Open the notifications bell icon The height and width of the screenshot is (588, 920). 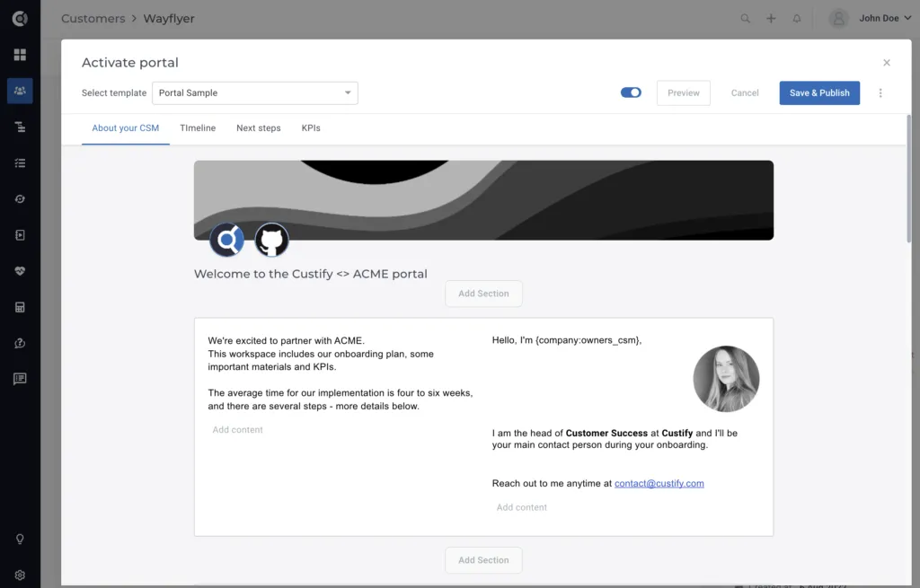pos(797,18)
